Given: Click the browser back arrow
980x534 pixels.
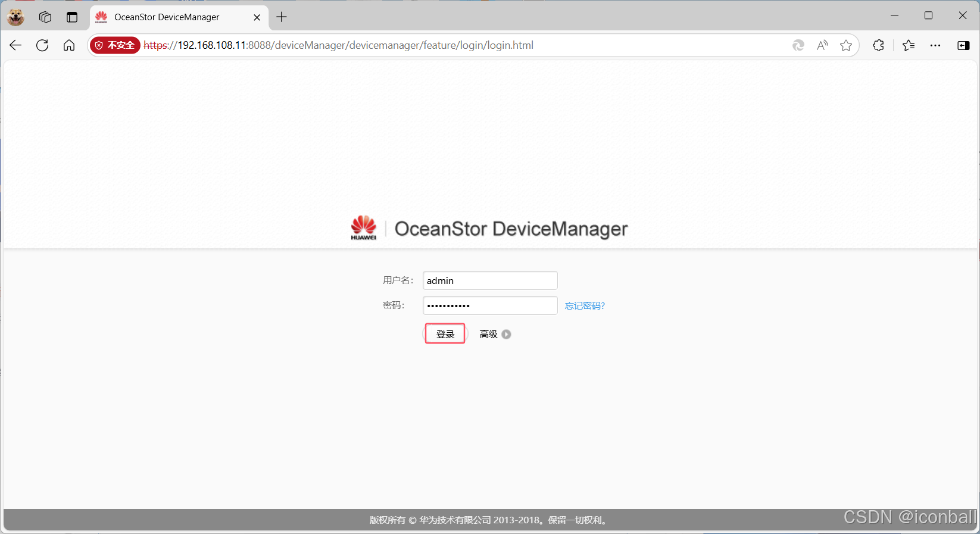Looking at the screenshot, I should (x=15, y=45).
